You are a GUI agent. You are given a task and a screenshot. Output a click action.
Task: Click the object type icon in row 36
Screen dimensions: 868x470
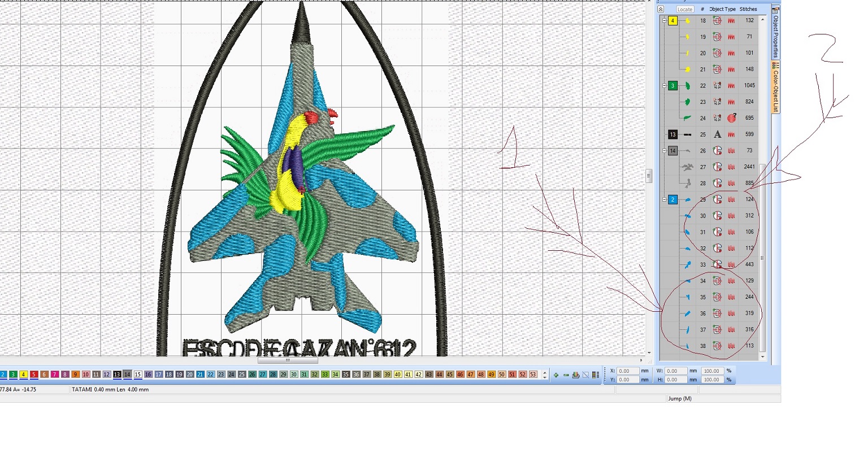pyautogui.click(x=717, y=314)
